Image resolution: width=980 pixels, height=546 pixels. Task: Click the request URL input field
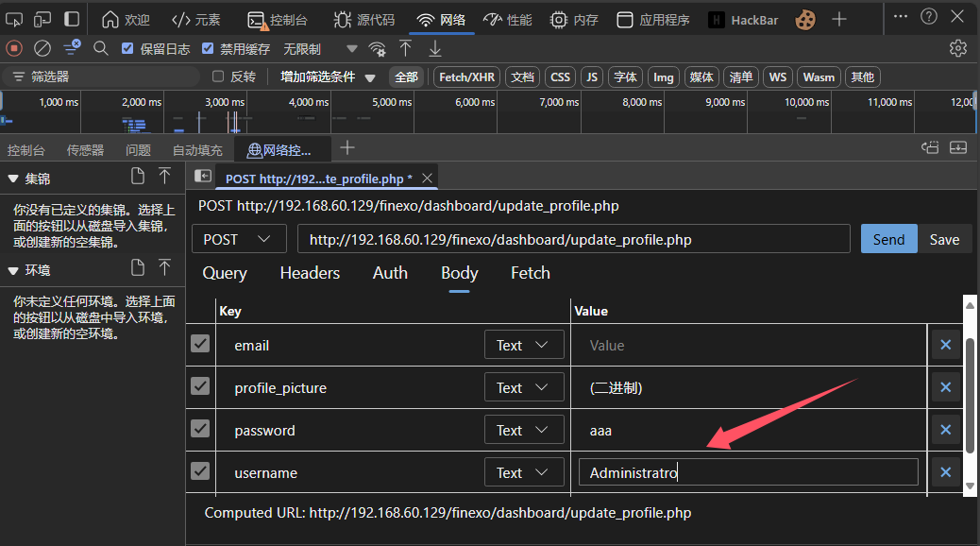(x=573, y=240)
